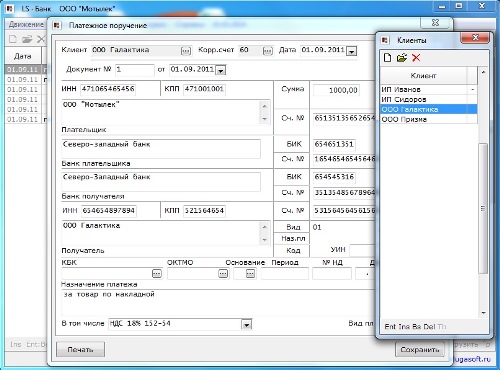Click the new client icon in Клиенты toolbar
Viewport: 500px width, 370px height.
tap(387, 58)
